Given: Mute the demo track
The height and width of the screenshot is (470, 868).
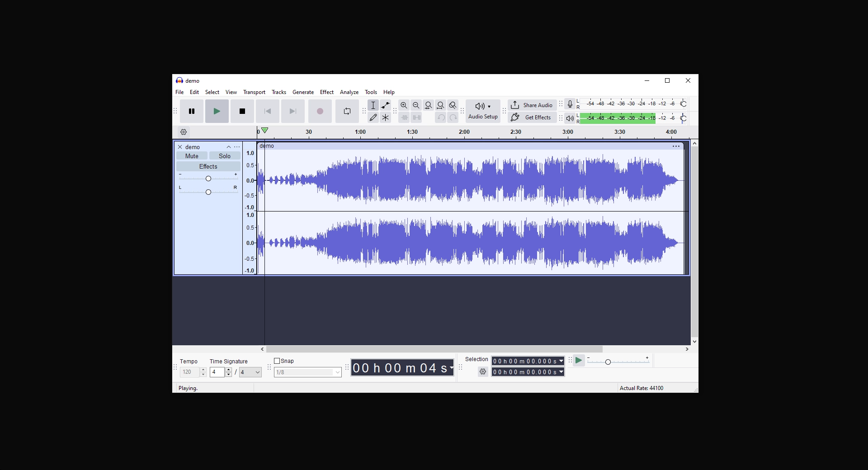Looking at the screenshot, I should tap(191, 155).
